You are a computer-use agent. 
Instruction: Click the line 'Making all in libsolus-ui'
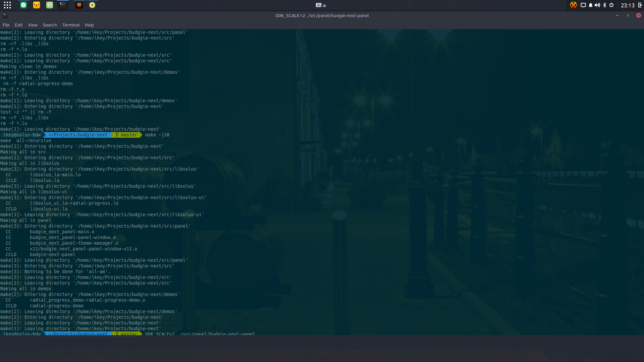pos(34,192)
